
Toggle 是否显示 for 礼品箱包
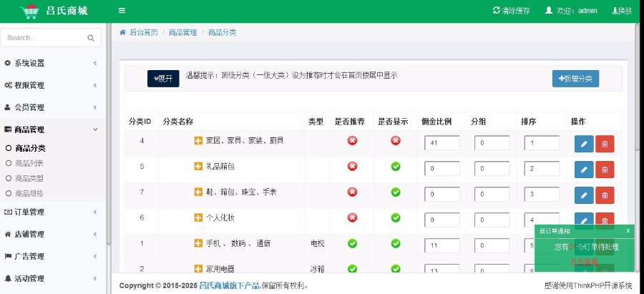[396, 166]
